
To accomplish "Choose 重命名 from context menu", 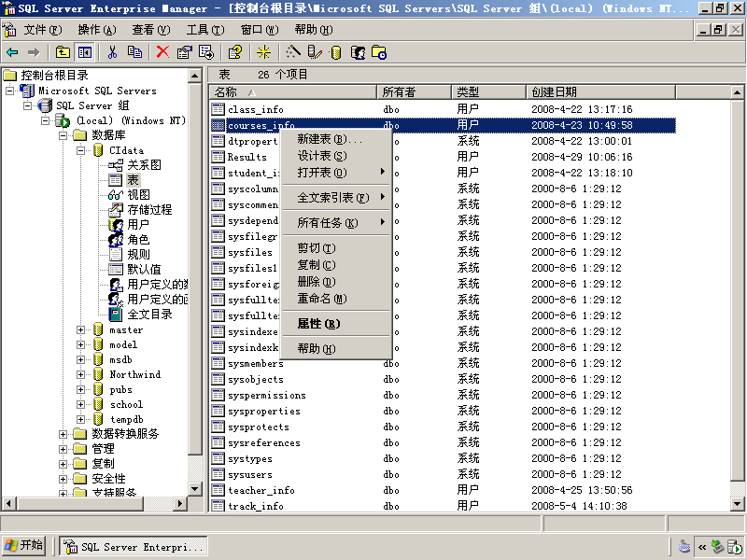I will pyautogui.click(x=336, y=299).
